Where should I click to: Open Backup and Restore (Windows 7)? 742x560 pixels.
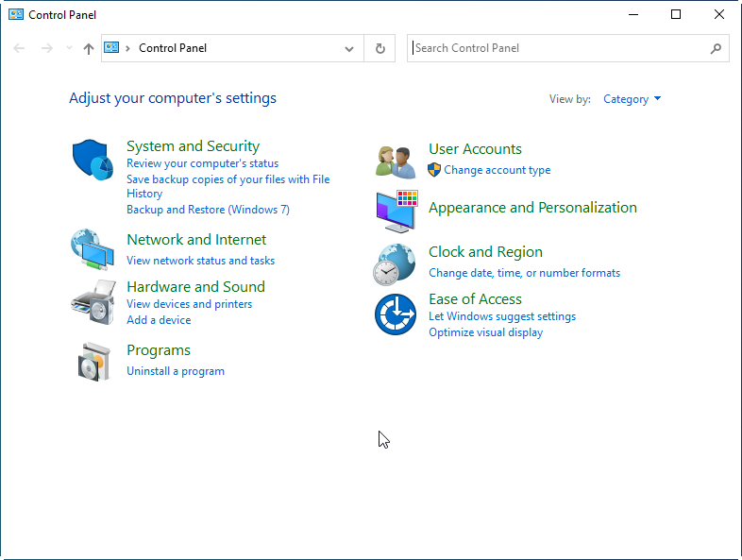[x=208, y=210]
